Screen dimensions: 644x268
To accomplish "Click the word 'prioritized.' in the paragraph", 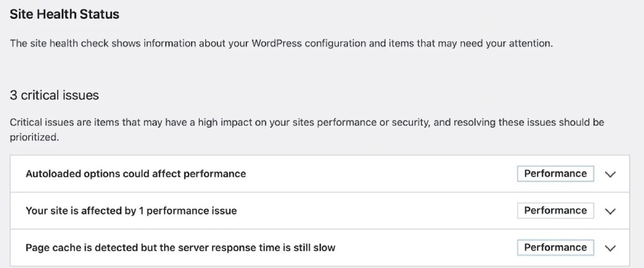I will pyautogui.click(x=33, y=138).
